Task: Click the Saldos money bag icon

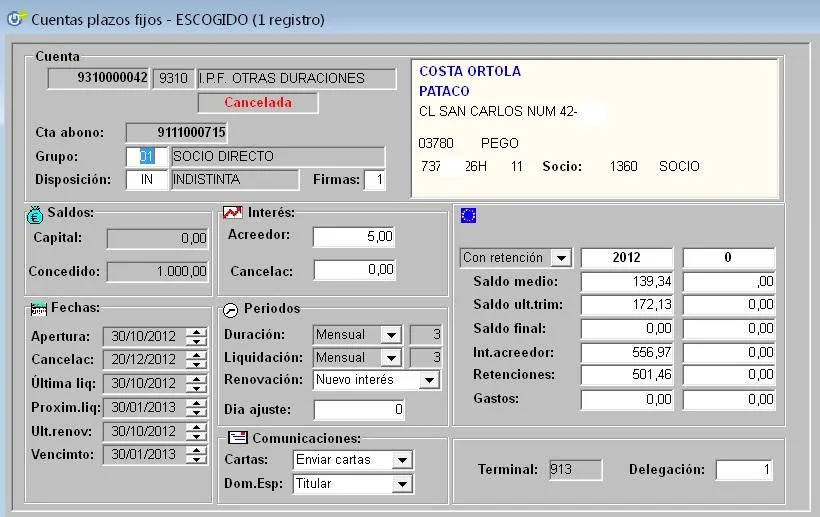Action: [35, 214]
